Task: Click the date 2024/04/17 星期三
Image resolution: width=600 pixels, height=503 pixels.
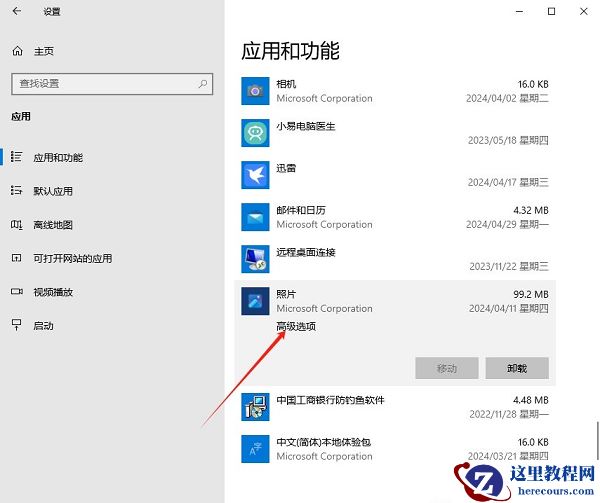Action: (x=508, y=182)
